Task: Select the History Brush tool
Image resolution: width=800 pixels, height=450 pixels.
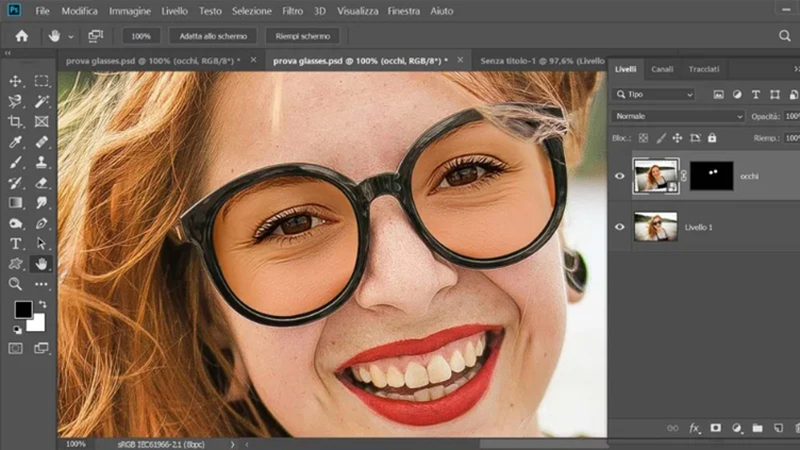Action: pyautogui.click(x=15, y=183)
